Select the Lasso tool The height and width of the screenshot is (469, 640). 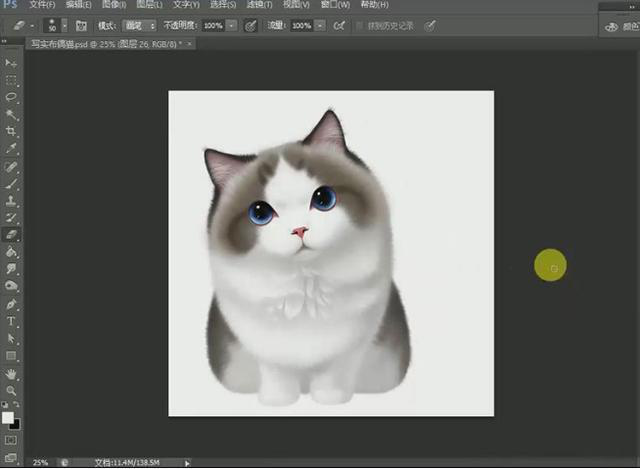12,97
